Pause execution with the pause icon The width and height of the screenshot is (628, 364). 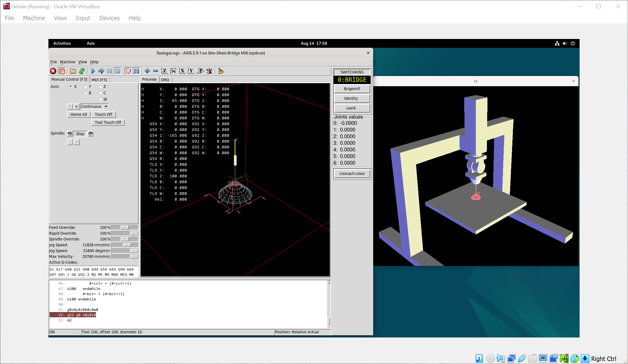[110, 71]
